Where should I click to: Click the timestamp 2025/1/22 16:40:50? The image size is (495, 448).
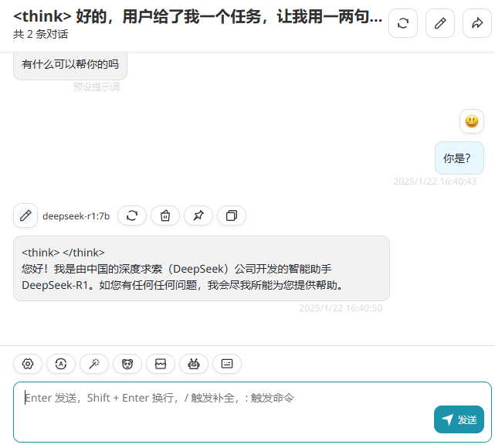341,308
